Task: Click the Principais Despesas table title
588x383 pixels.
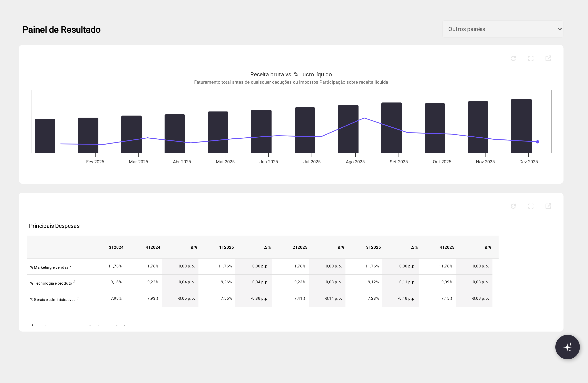Action: coord(54,226)
